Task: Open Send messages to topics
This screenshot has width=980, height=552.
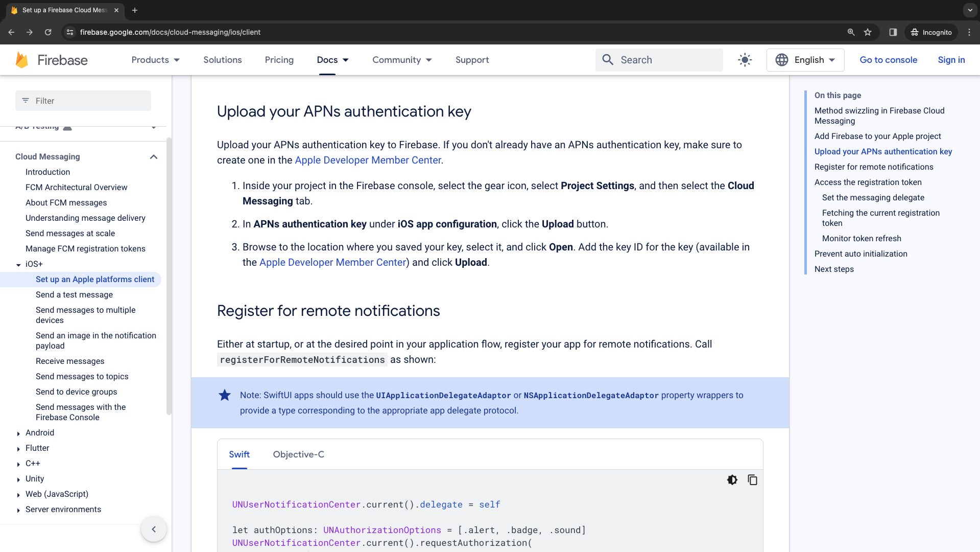Action: (x=82, y=377)
